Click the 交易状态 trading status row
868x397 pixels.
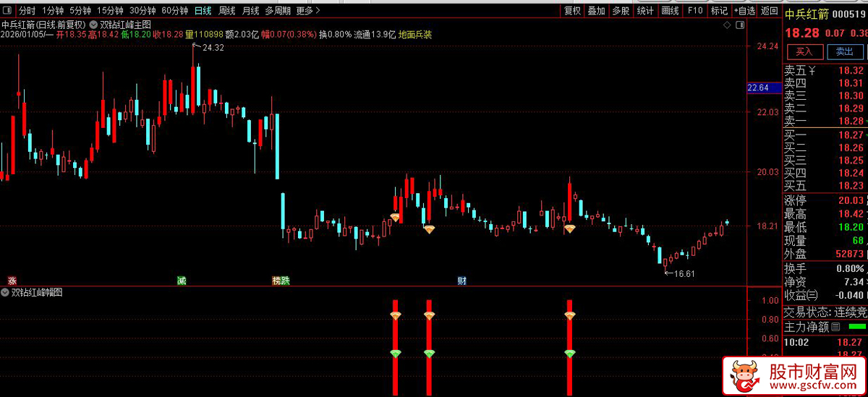click(x=825, y=312)
